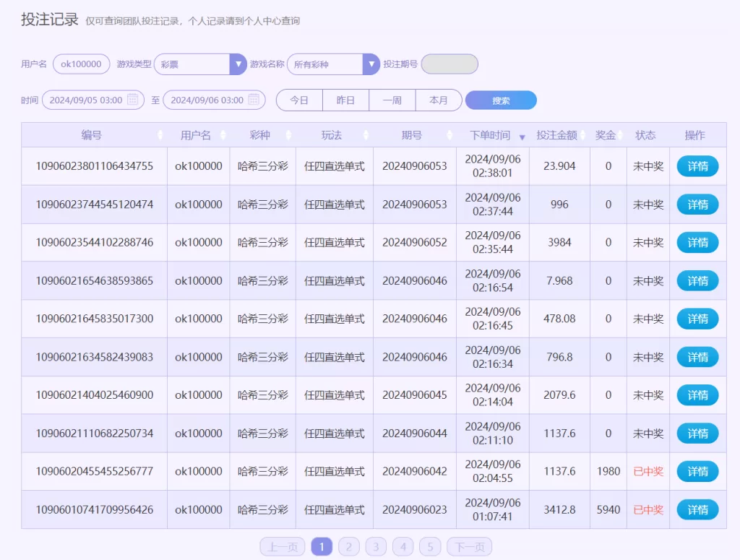
Task: Click order time 2024/09/06 02:38:01
Action: 493,166
